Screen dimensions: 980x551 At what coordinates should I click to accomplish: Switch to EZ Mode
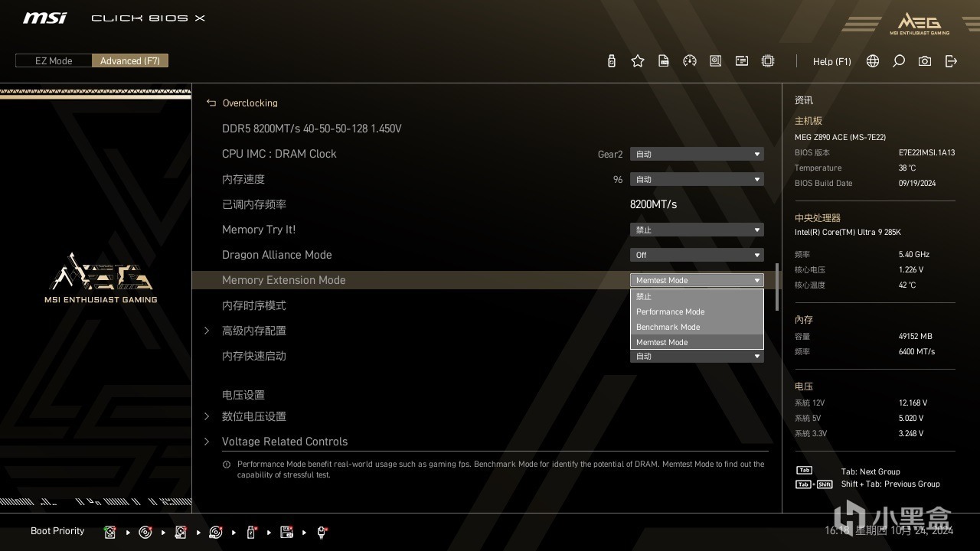click(54, 60)
